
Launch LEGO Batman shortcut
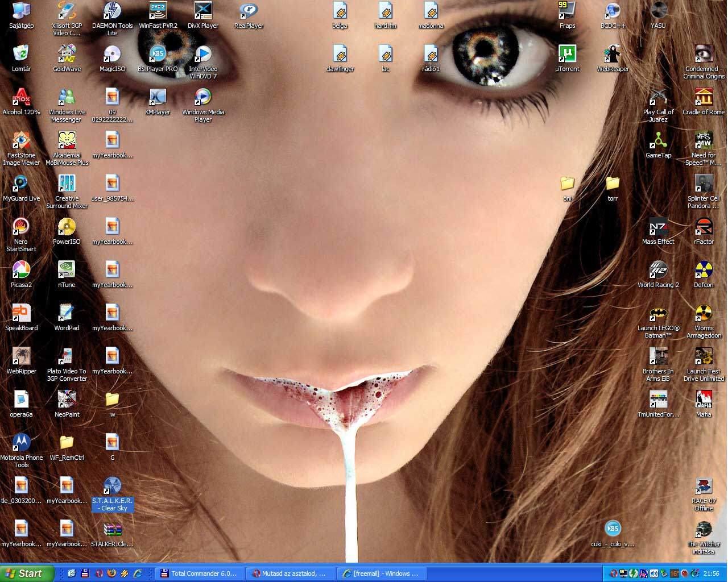[659, 321]
